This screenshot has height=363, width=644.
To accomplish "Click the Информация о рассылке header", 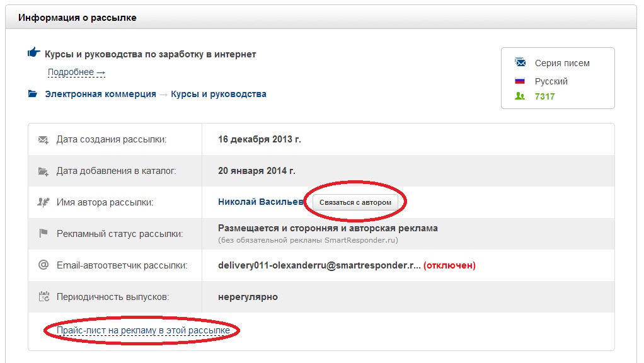I will [78, 18].
